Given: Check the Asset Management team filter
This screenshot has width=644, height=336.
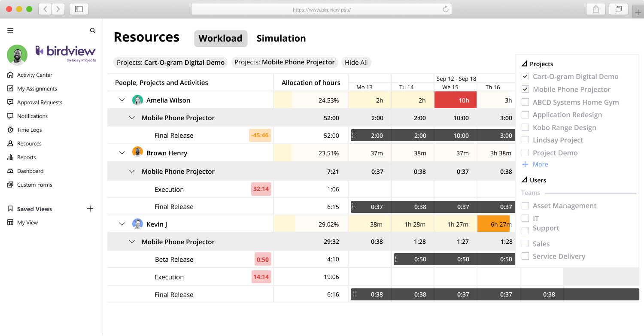Looking at the screenshot, I should click(x=525, y=206).
